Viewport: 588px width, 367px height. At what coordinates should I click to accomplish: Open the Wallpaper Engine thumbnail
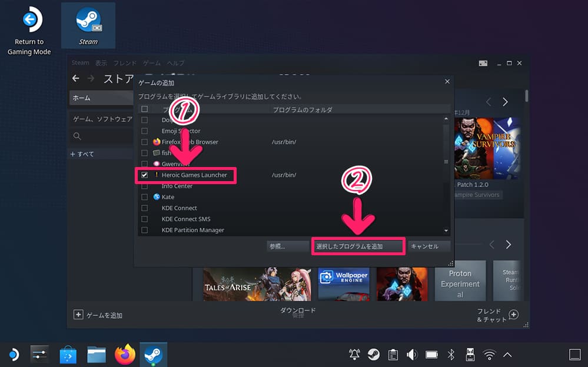click(344, 284)
